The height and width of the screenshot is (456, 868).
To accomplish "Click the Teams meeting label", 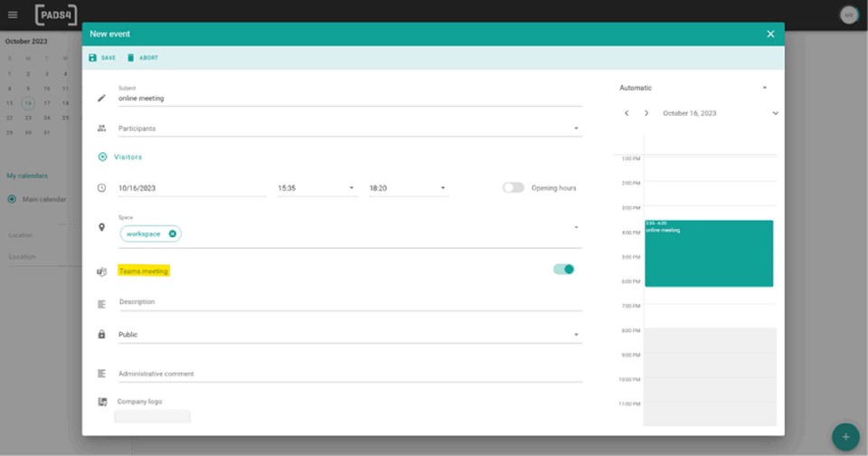I will (144, 271).
